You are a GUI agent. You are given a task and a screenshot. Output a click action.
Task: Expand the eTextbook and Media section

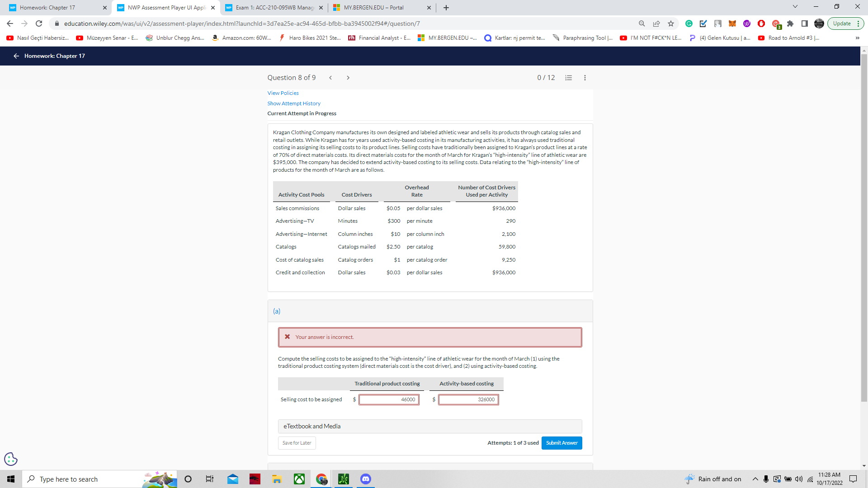click(x=429, y=426)
